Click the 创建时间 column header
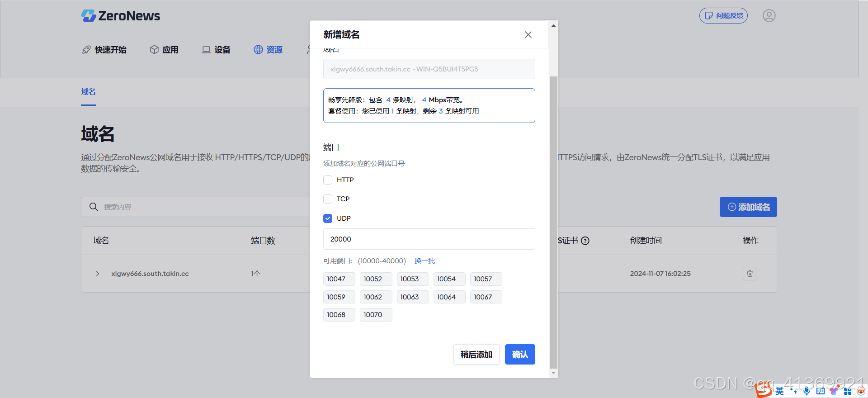The width and height of the screenshot is (868, 398). (x=646, y=241)
